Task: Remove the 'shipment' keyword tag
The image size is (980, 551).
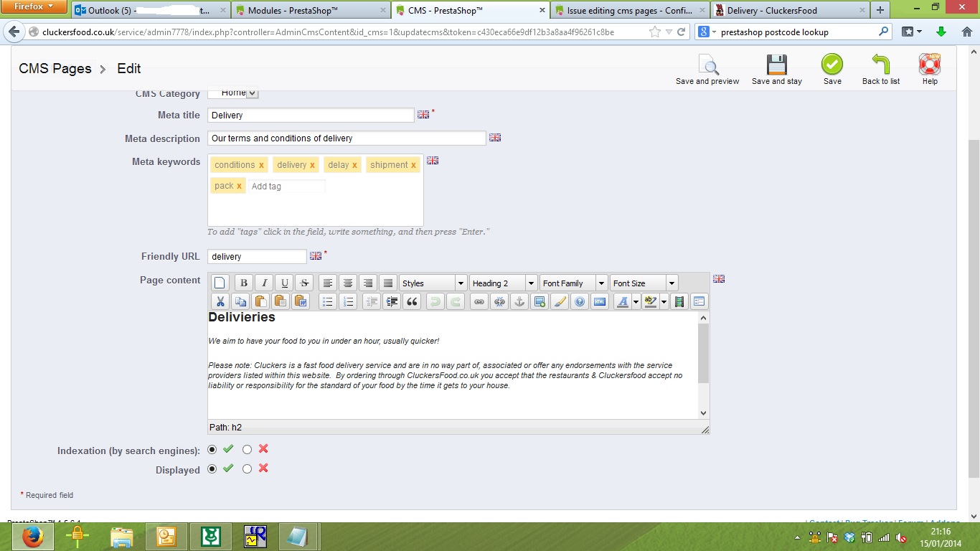Action: click(413, 165)
